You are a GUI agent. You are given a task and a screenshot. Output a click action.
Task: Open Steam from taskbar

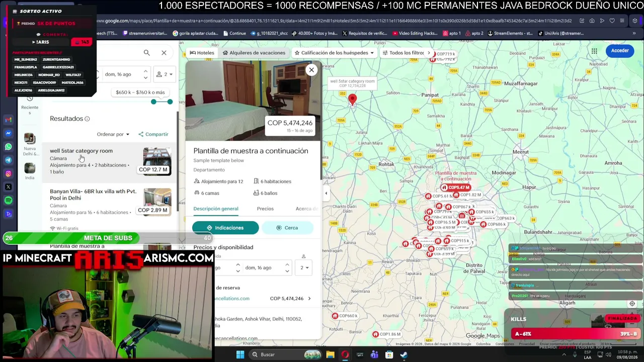[x=404, y=355]
